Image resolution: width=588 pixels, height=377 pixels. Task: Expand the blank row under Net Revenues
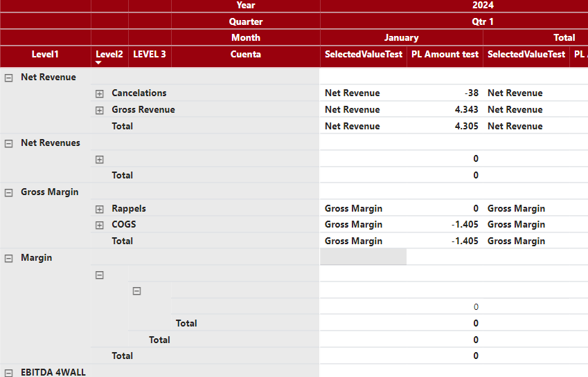click(99, 160)
